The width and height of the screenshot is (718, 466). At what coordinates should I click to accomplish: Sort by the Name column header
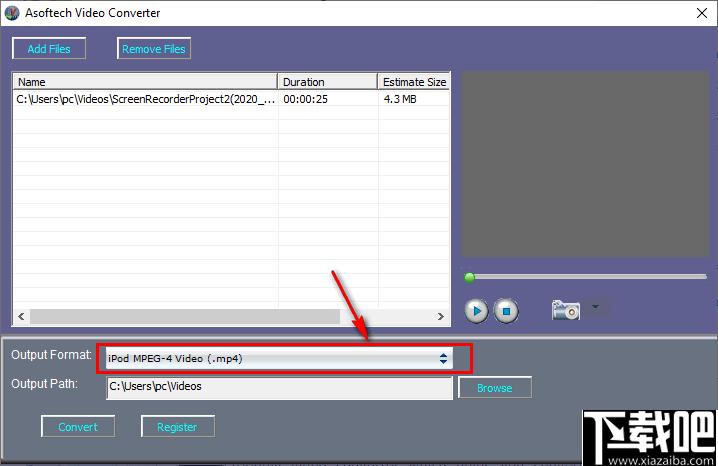(x=145, y=82)
